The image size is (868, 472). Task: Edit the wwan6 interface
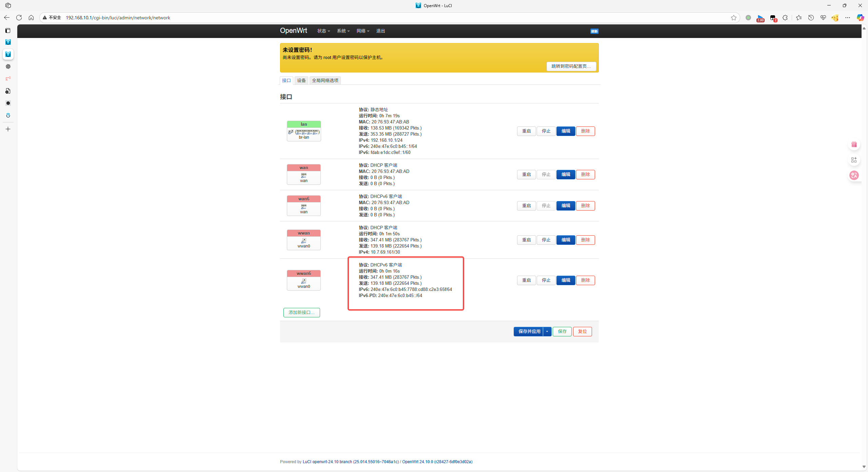566,280
